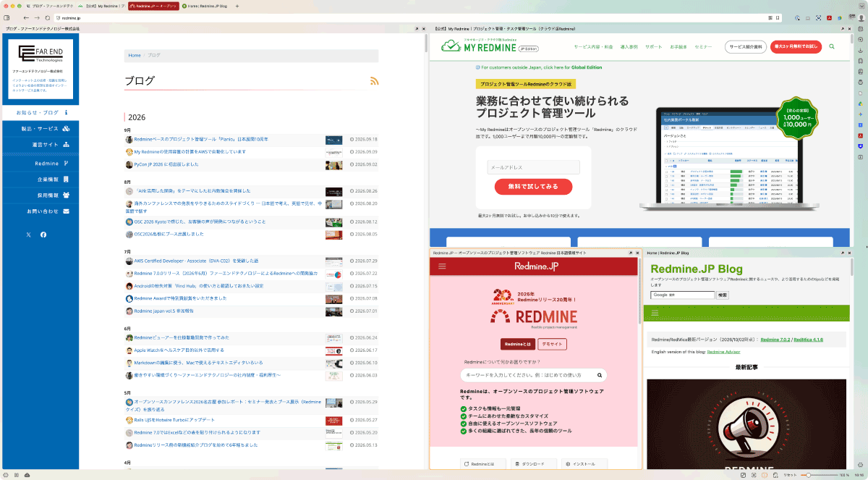This screenshot has width=868, height=480.
Task: Click the Home breadcrumb on the Far End blog
Action: click(135, 55)
